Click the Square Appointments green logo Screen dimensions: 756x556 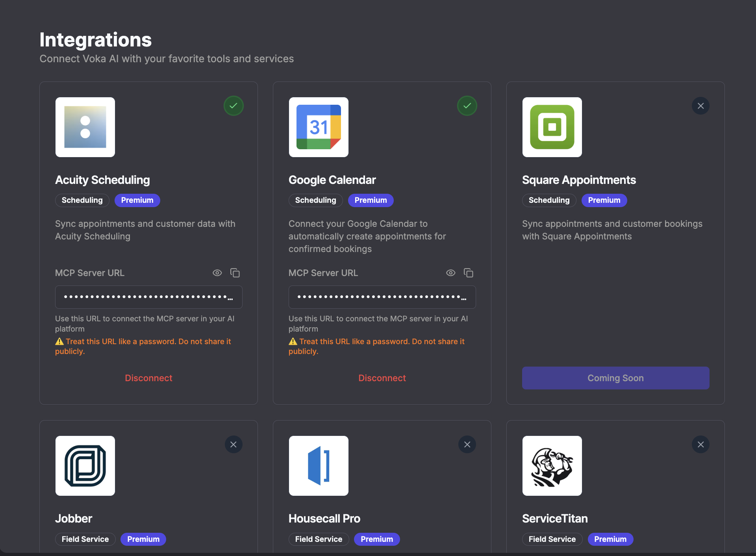tap(552, 127)
